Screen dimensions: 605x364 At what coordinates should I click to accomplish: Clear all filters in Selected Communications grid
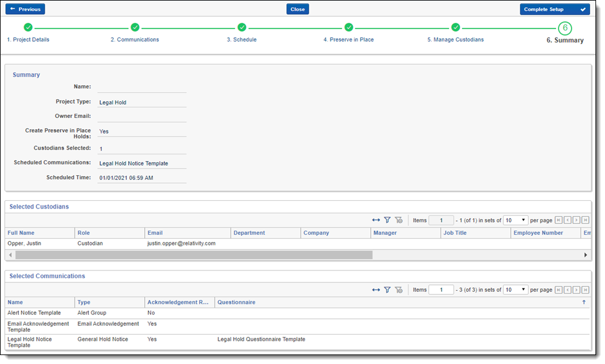[399, 290]
